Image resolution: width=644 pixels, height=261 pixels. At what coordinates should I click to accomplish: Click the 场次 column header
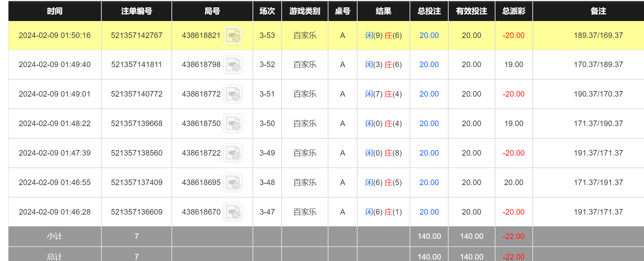267,11
